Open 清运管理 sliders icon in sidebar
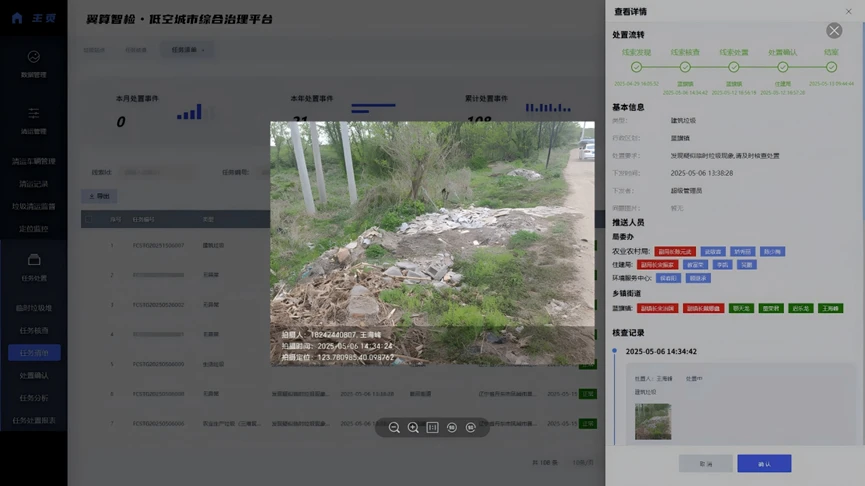 tap(34, 113)
